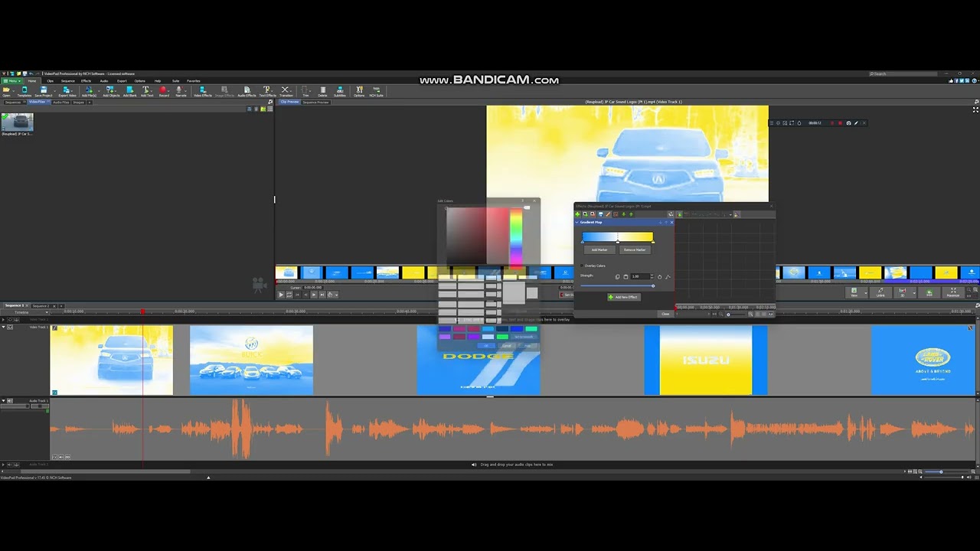Click the Add Marker button
The height and width of the screenshot is (551, 980).
(x=599, y=249)
